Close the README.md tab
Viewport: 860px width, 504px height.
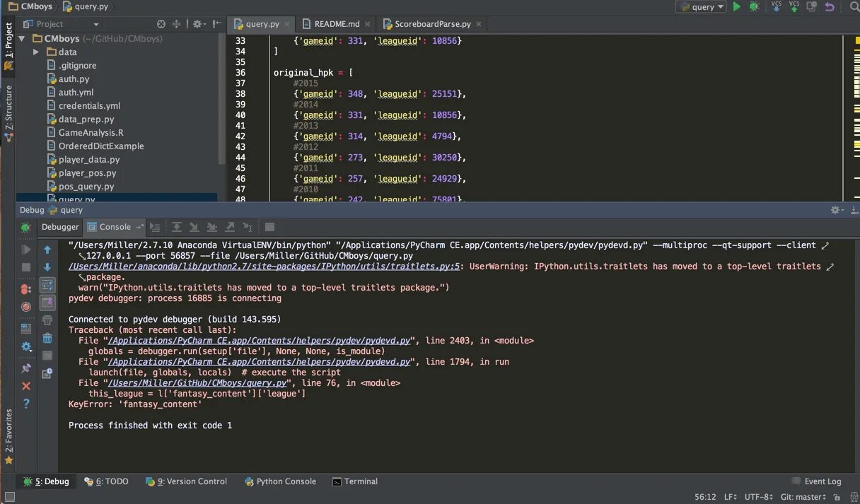tap(368, 24)
